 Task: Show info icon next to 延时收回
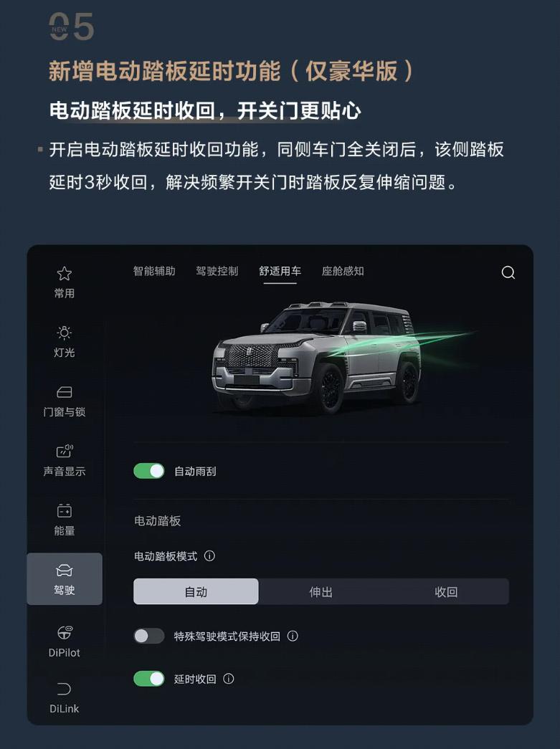pos(229,679)
